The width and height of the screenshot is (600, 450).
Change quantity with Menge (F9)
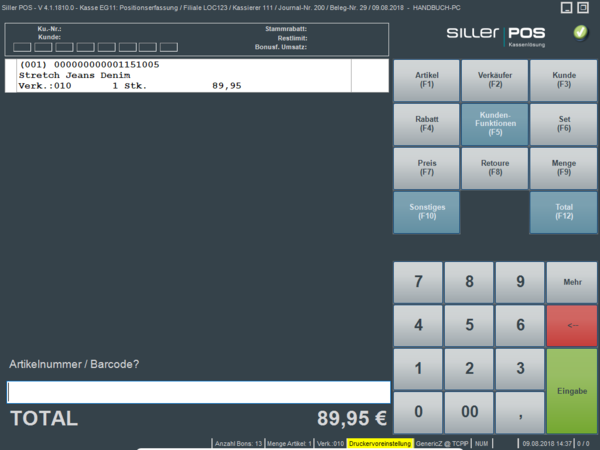click(564, 167)
